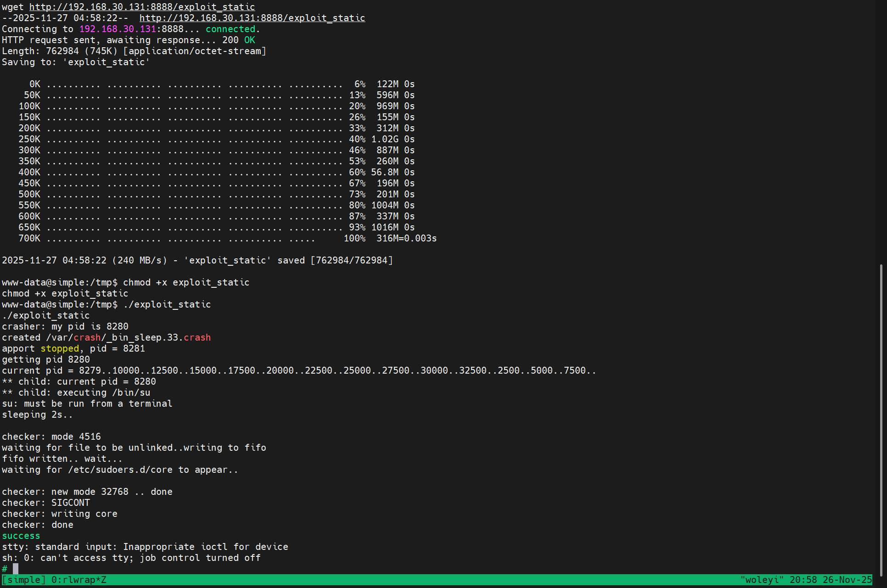This screenshot has width=887, height=588.
Task: Open the exploit_static URL on the timestamp line
Action: click(x=252, y=18)
